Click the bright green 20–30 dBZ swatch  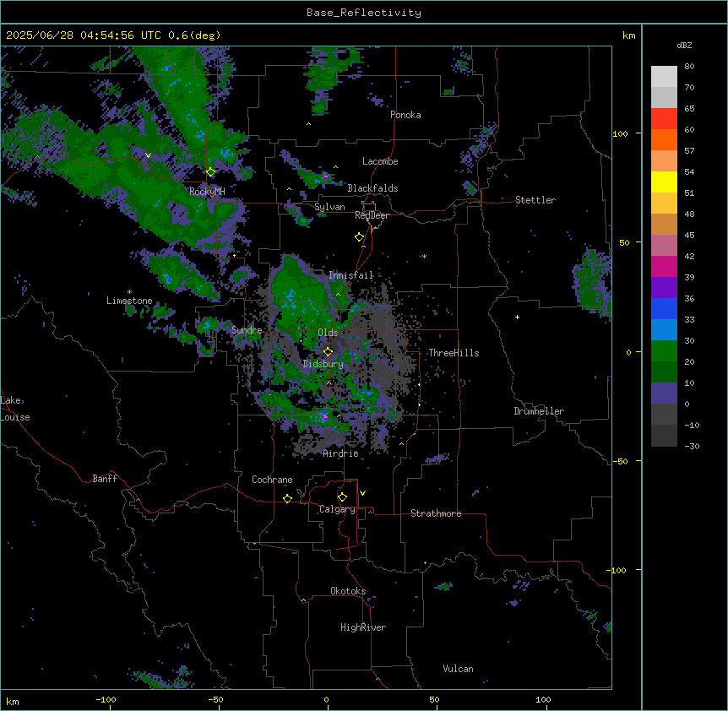tap(664, 351)
